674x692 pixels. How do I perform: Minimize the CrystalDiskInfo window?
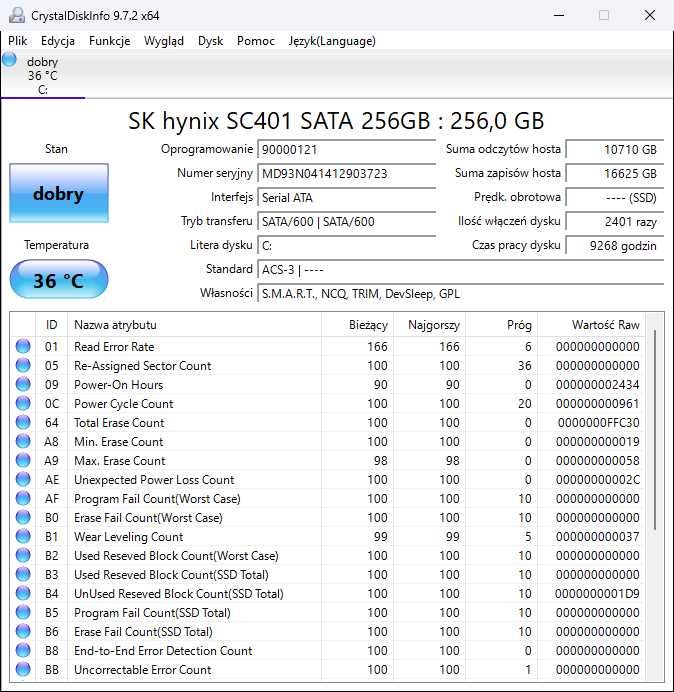tap(559, 15)
